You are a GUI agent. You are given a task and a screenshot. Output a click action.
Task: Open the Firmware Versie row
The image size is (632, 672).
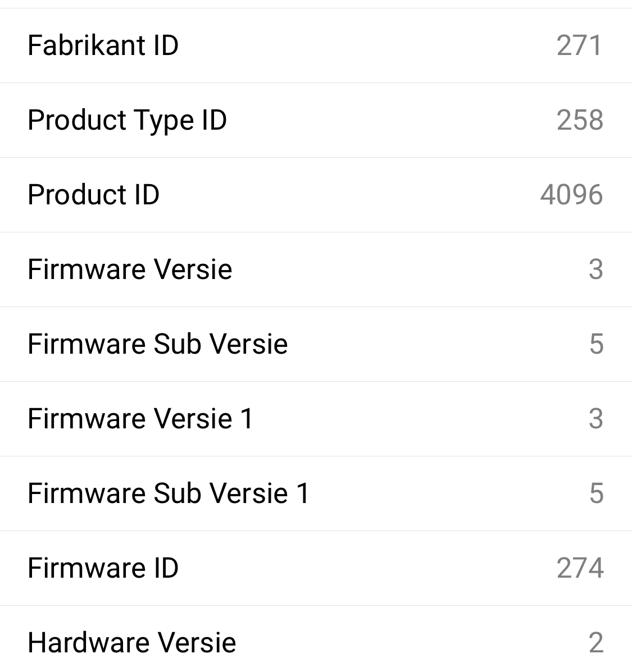316,269
